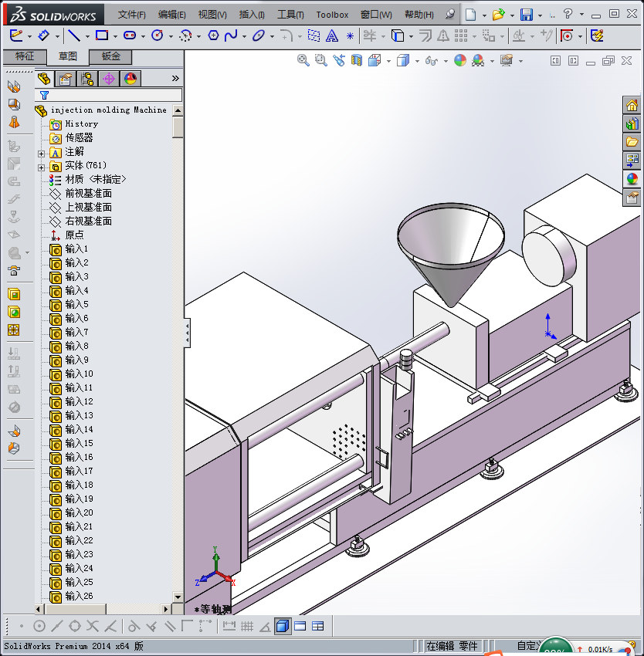Screen dimensions: 644x656
Task: Click the Zoom to Fit icon
Action: 303,60
